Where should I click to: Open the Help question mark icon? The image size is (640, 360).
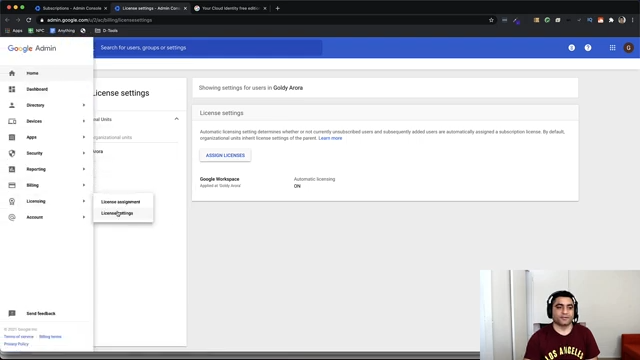click(x=588, y=48)
